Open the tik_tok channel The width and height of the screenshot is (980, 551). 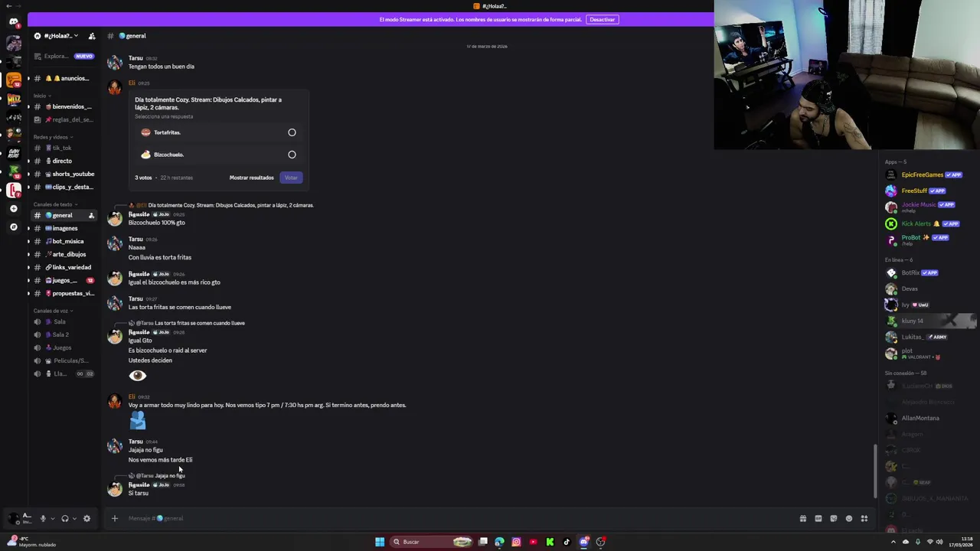click(x=64, y=148)
